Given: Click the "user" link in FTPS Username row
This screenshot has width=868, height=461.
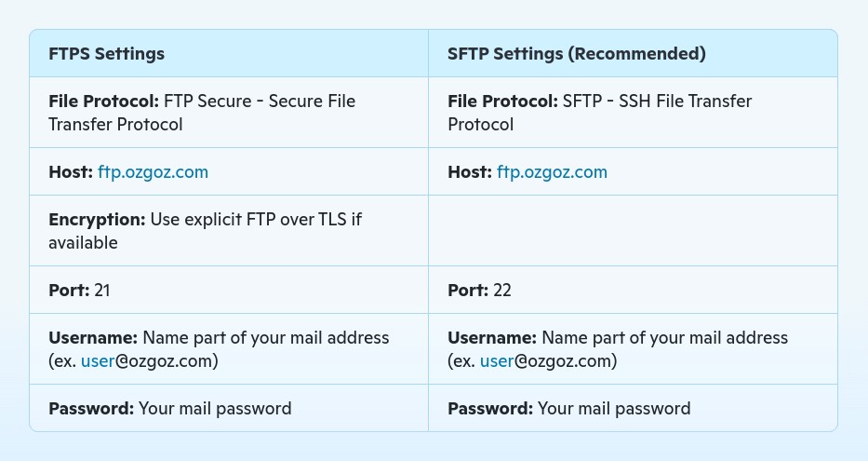Looking at the screenshot, I should click(x=97, y=361).
